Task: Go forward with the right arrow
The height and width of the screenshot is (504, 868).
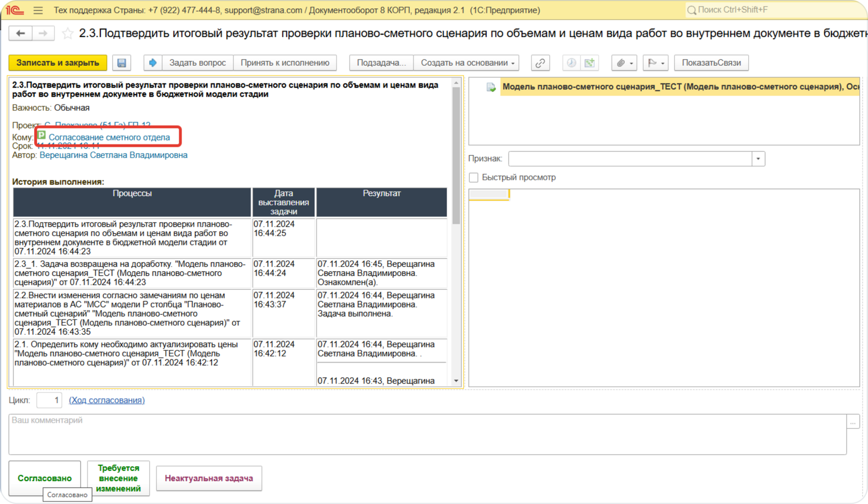Action: [x=43, y=33]
